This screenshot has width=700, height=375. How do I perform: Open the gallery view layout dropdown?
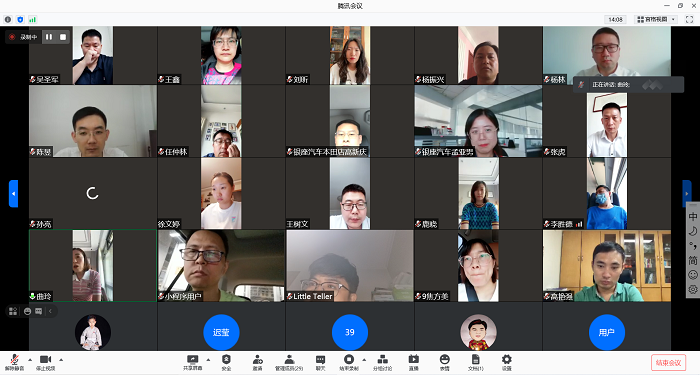656,19
